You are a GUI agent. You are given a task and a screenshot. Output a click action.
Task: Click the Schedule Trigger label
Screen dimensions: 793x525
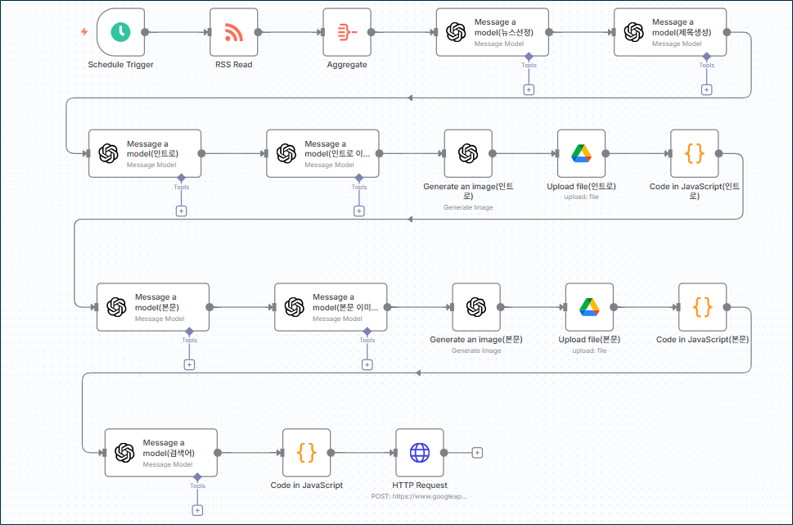[x=120, y=65]
